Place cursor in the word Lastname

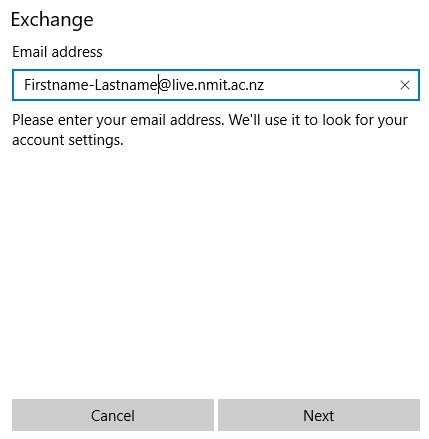tap(126, 85)
